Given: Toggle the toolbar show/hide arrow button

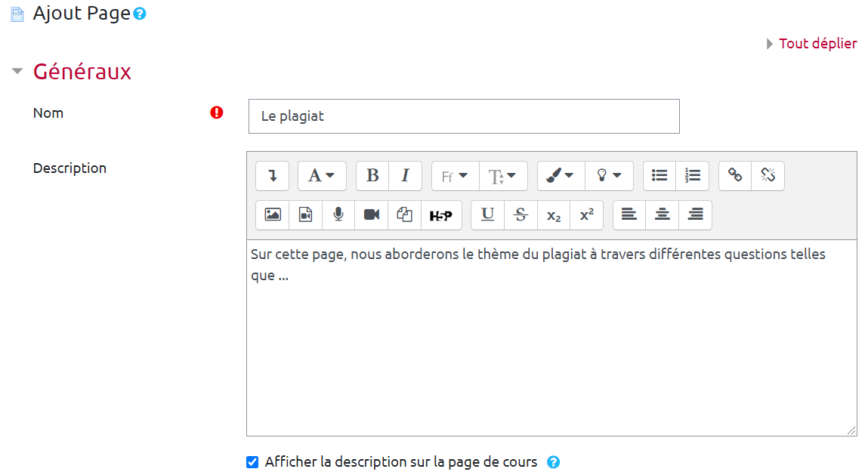Looking at the screenshot, I should (272, 176).
